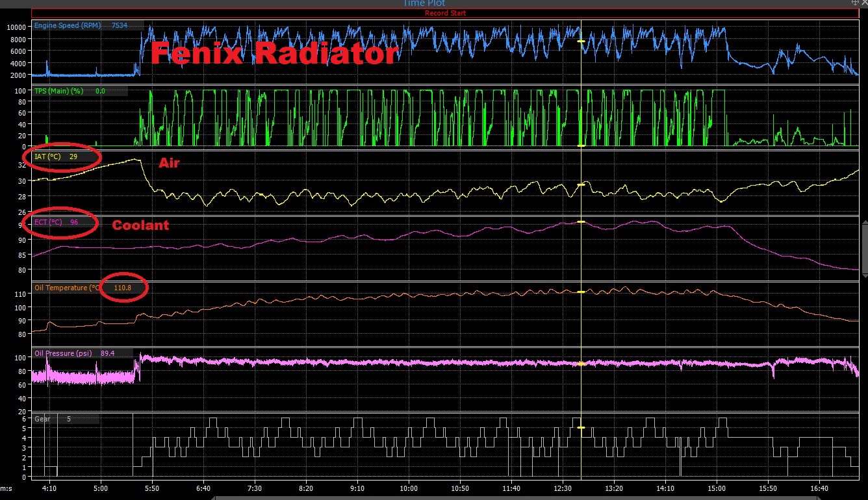Select the Gear channel label

point(42,419)
